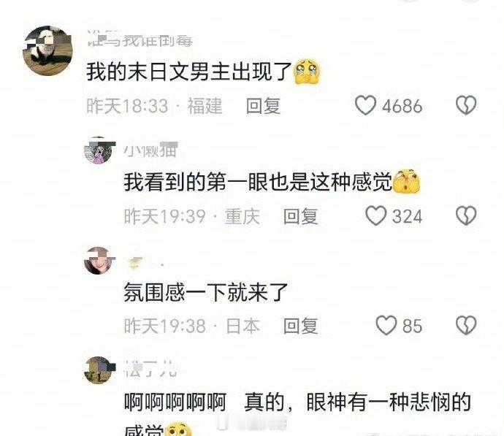504x436 pixels.
Task: Select the comment text 氛围感一下就来了
Action: click(206, 291)
